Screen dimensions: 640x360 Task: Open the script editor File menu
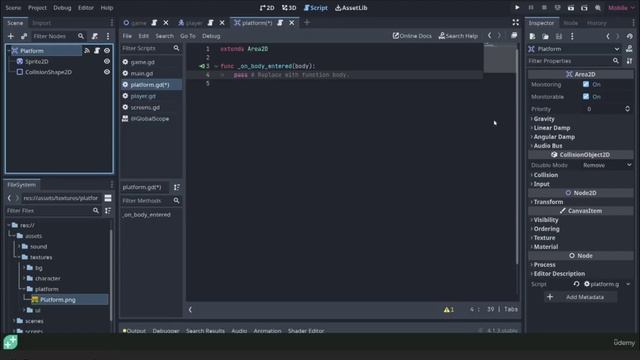click(x=127, y=36)
